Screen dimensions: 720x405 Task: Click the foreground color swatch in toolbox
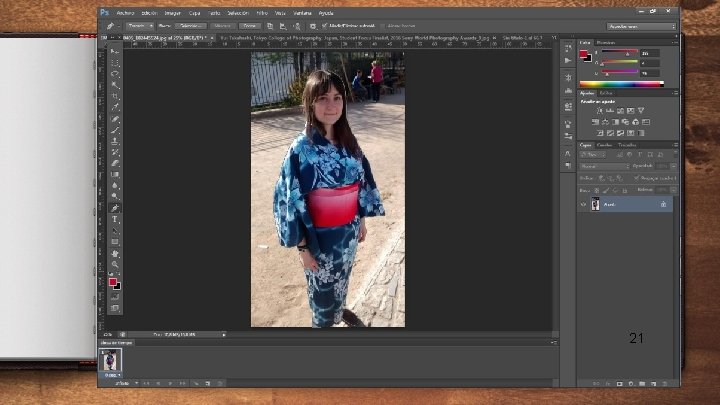point(112,282)
